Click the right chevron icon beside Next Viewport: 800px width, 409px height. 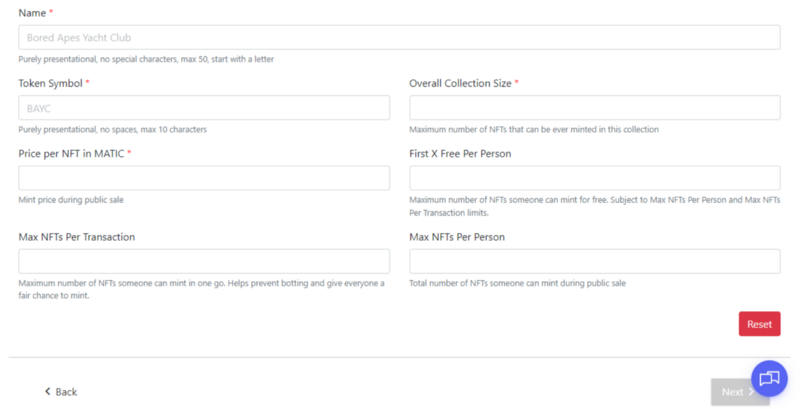pyautogui.click(x=751, y=392)
